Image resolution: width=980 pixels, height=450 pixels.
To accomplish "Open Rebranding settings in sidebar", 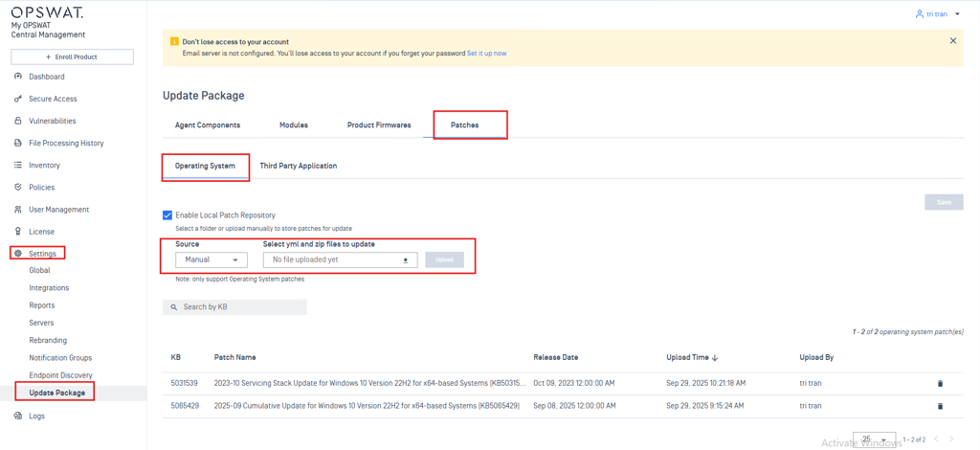I will pos(48,341).
